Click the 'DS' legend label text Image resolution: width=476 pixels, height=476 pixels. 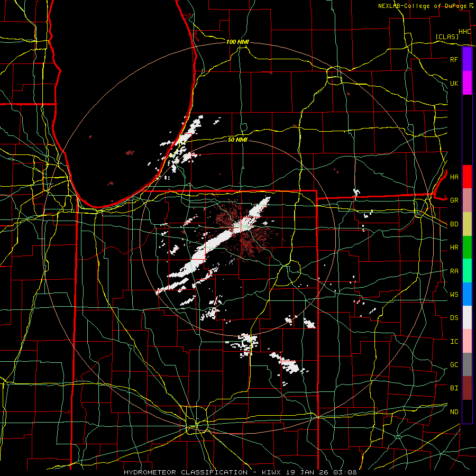coord(454,318)
